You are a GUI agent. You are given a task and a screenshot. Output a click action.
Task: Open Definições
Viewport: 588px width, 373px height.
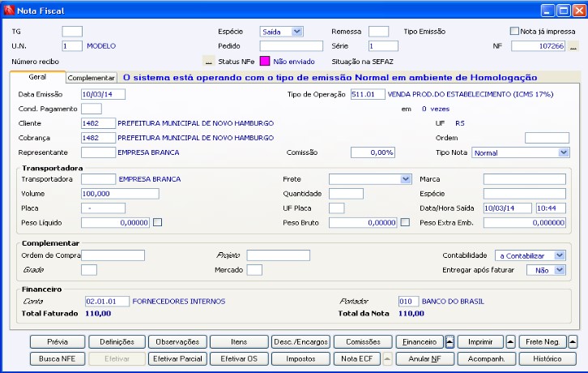117,342
